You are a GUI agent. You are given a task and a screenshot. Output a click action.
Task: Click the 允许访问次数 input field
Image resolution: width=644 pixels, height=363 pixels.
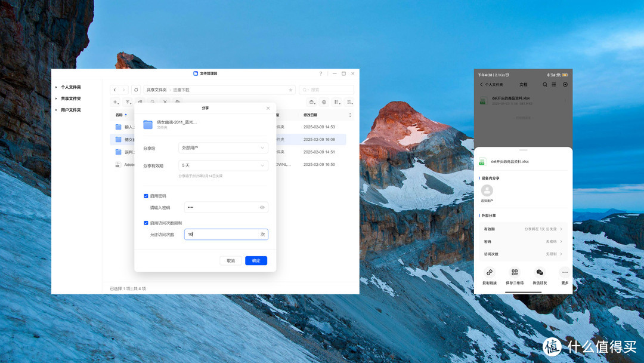click(x=221, y=235)
